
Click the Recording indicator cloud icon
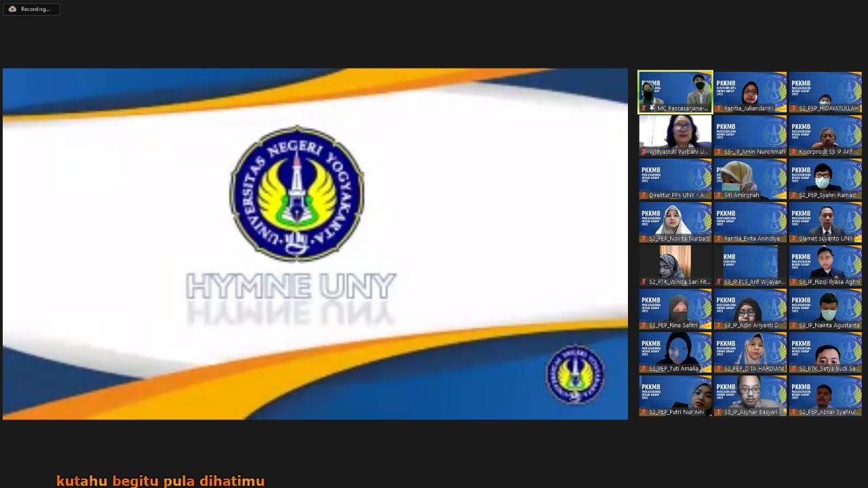(12, 9)
